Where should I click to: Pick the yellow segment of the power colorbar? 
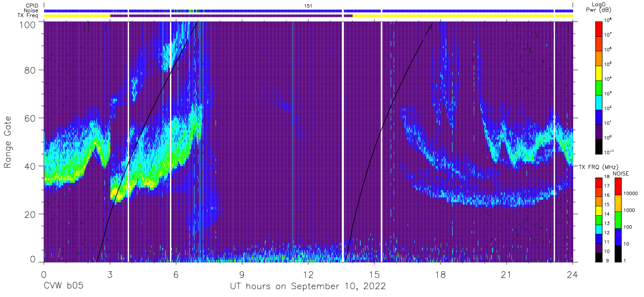[x=599, y=72]
